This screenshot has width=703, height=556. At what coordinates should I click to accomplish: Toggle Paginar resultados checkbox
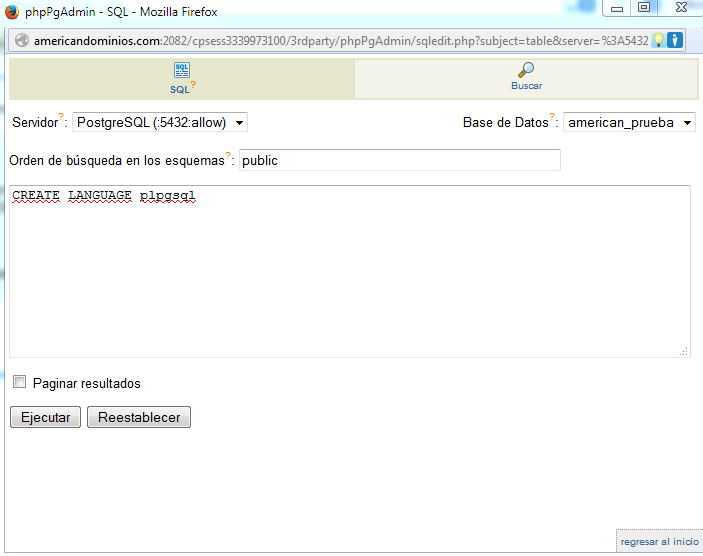tap(19, 382)
